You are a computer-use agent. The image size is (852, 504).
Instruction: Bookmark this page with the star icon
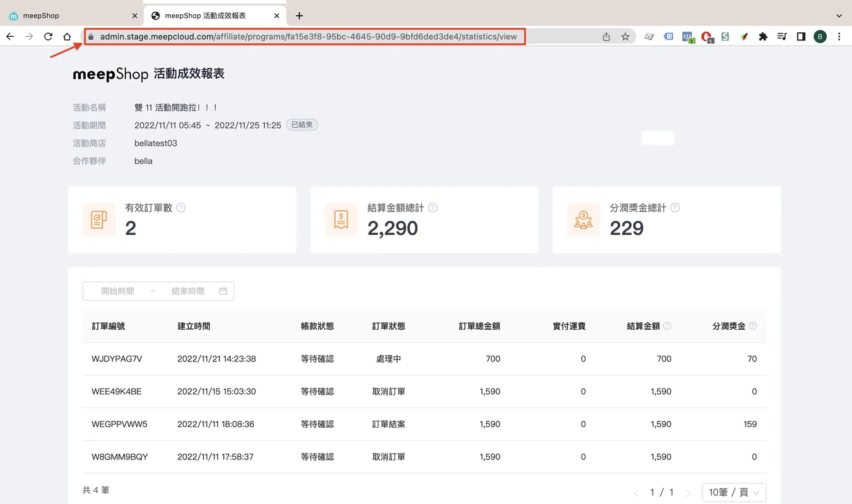625,37
